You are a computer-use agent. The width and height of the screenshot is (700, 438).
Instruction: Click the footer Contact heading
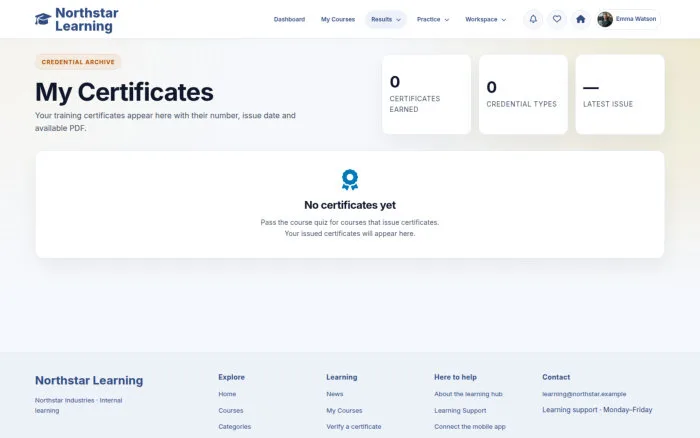coord(556,377)
